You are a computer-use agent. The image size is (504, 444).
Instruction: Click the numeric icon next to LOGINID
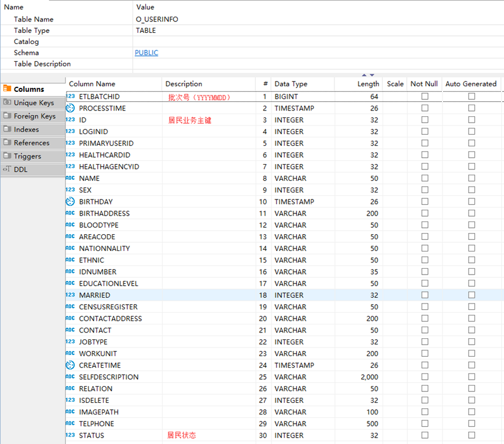point(70,131)
